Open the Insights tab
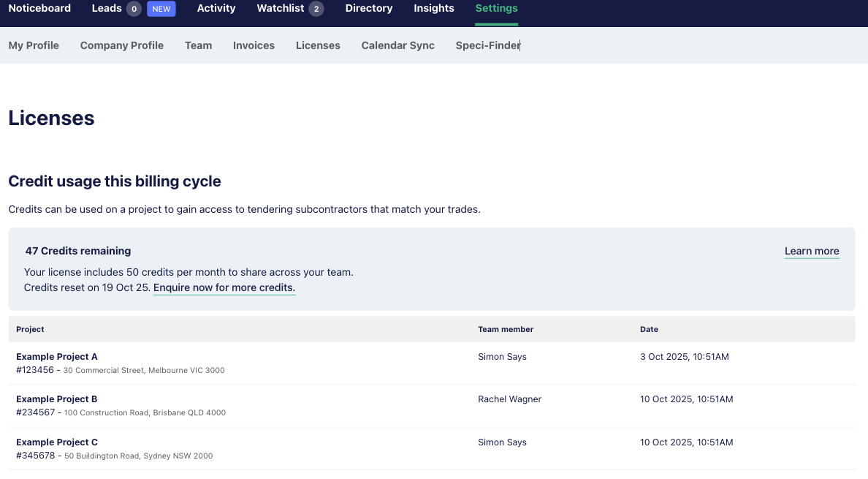 (x=434, y=9)
